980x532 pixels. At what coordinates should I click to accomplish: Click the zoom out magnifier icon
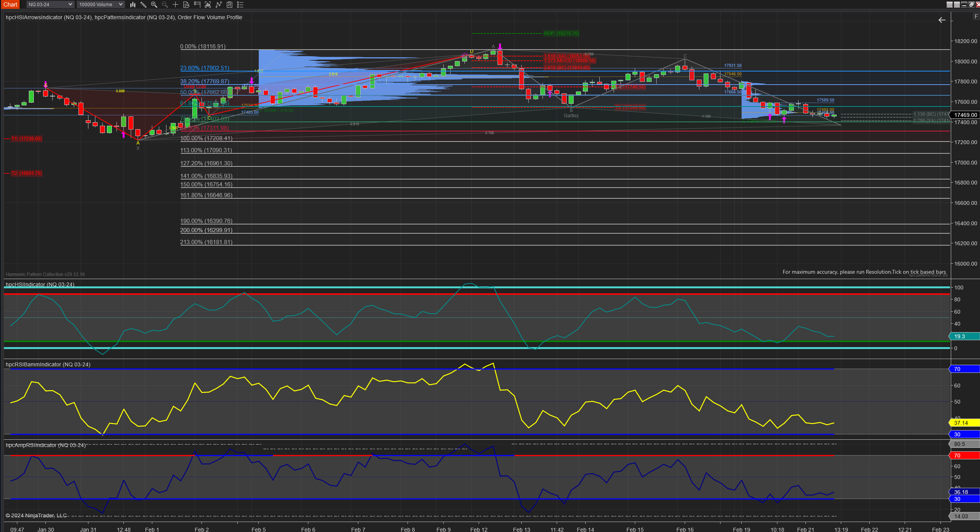tap(165, 5)
